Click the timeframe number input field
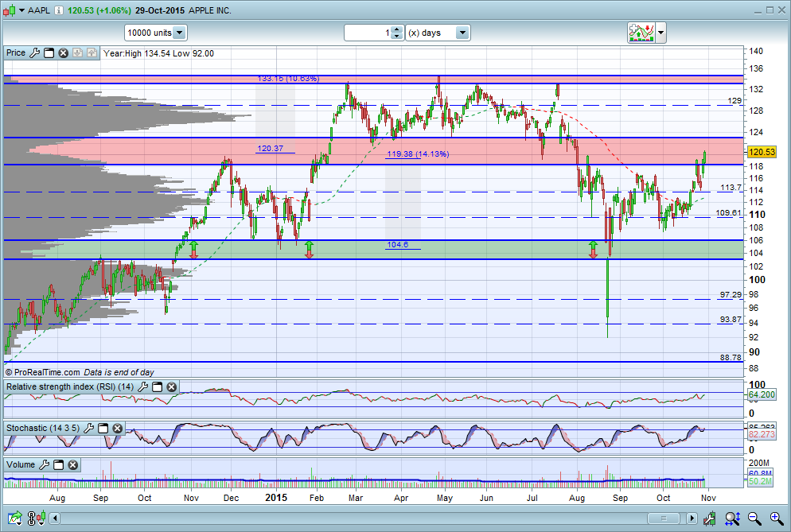Image resolution: width=791 pixels, height=532 pixels. [x=368, y=33]
